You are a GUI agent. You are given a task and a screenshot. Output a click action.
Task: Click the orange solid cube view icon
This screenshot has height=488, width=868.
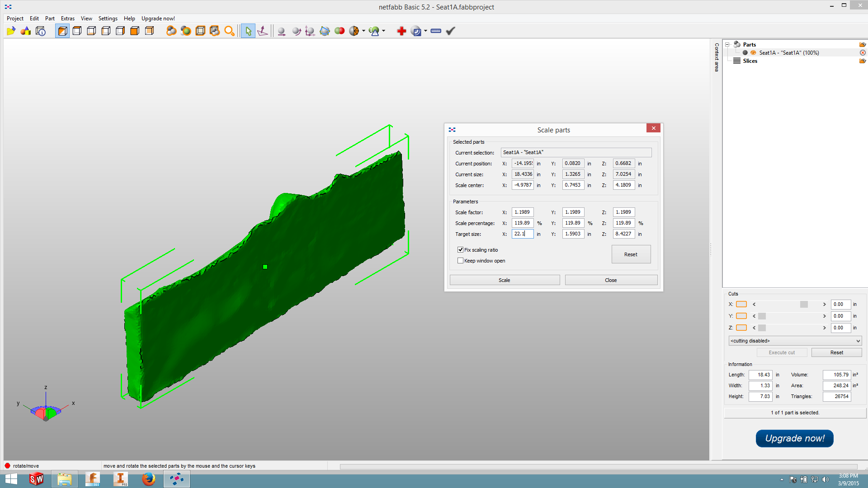[x=135, y=31]
